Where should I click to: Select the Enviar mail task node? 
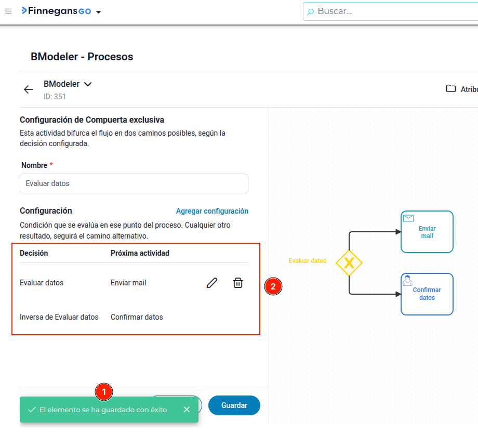[427, 232]
